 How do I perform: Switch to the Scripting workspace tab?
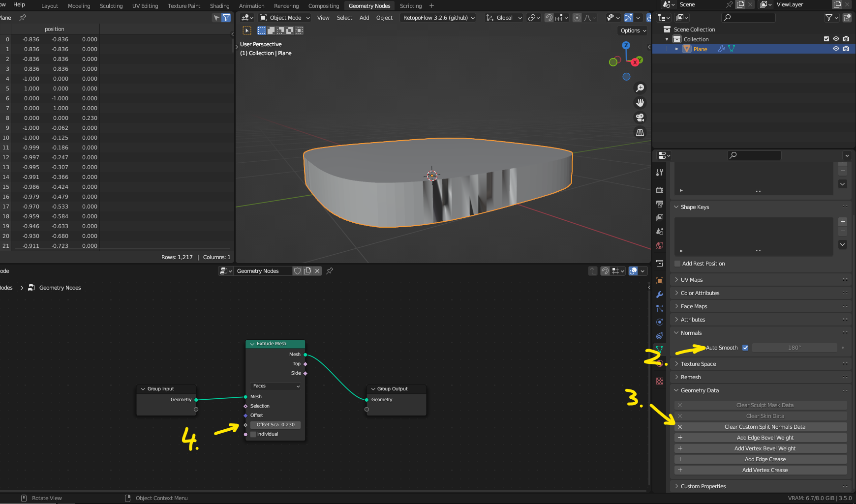tap(411, 6)
